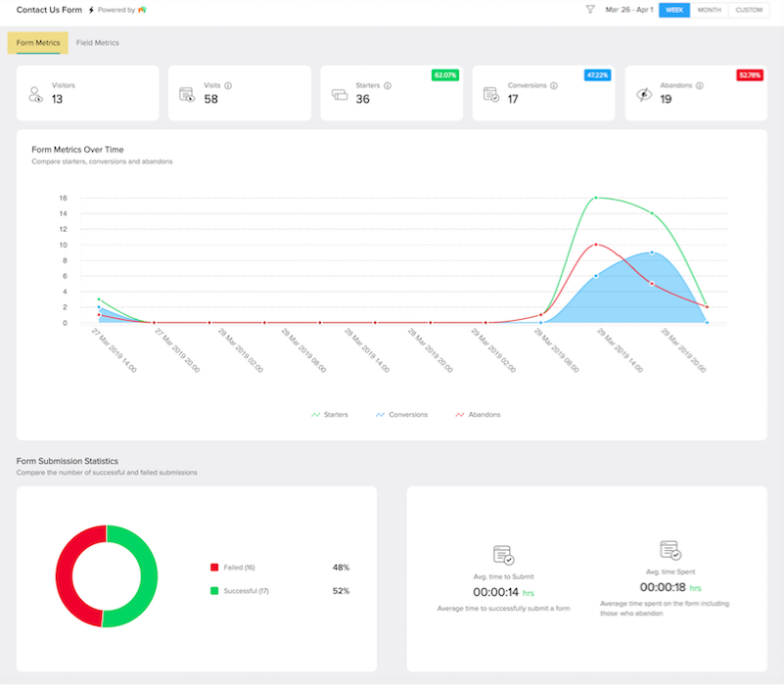
Task: Switch to the Field Metrics tab
Action: point(98,43)
